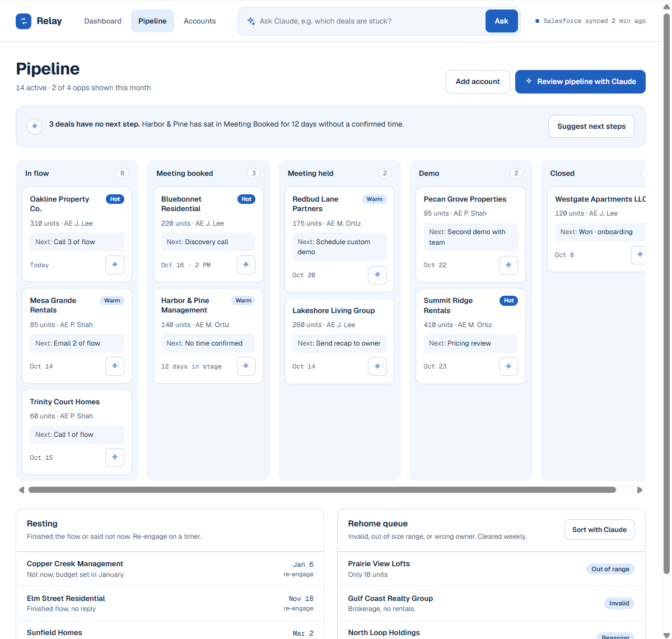Image resolution: width=672 pixels, height=639 pixels.
Task: Switch to the Dashboard tab
Action: click(102, 21)
